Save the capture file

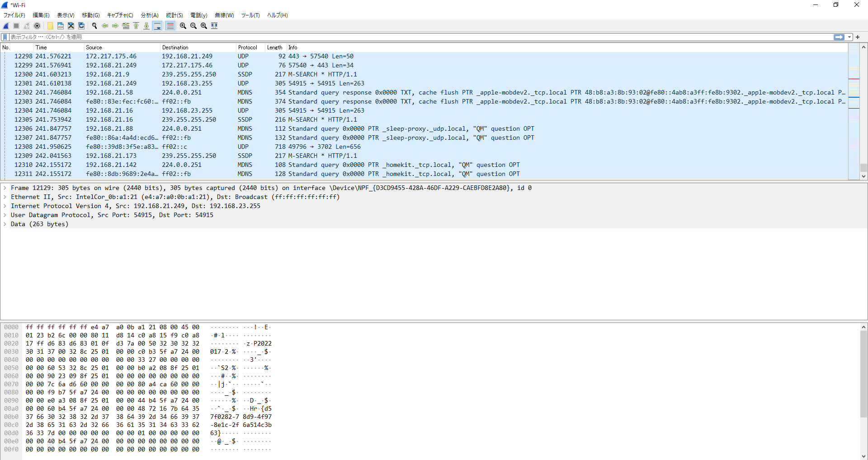click(61, 26)
